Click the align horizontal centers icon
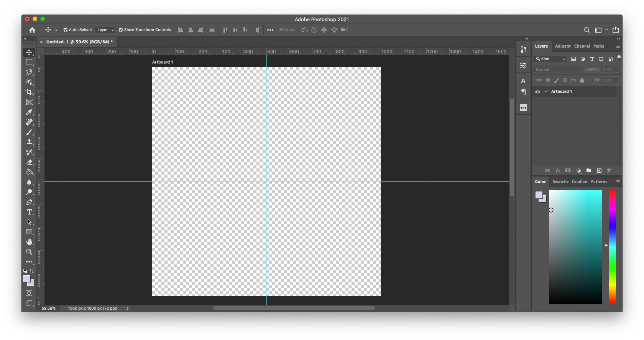Image resolution: width=644 pixels, height=340 pixels. tap(191, 30)
